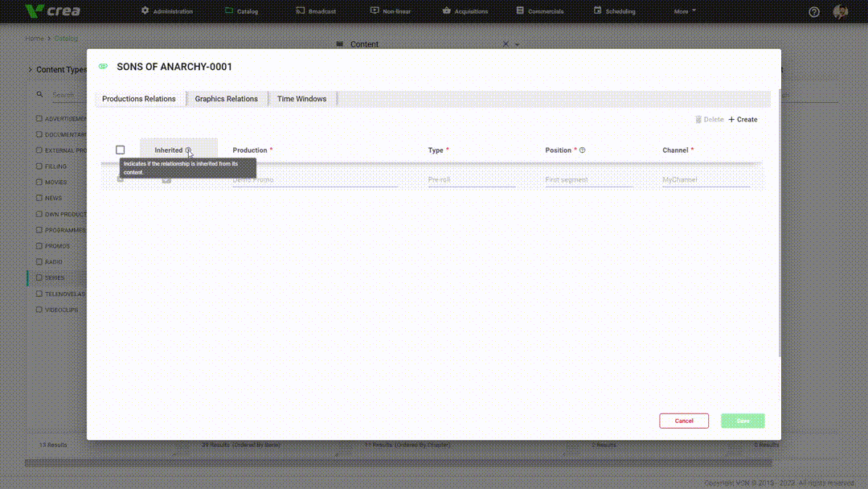Open the Non-linear menu
Screen dimensions: 868x489
tap(391, 11)
